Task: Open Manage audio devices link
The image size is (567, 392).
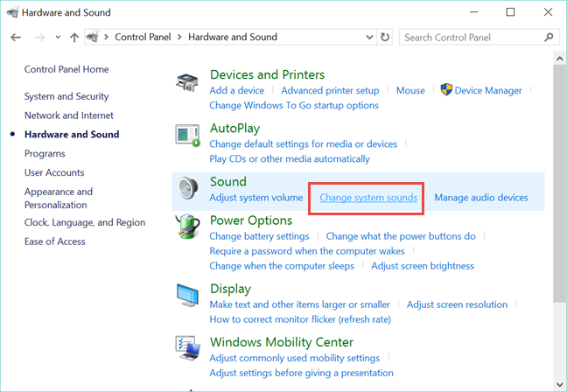Action: (481, 198)
